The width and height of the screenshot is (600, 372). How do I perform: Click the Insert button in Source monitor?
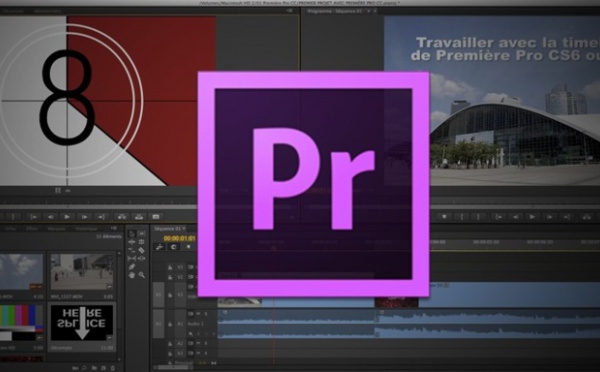(x=122, y=217)
